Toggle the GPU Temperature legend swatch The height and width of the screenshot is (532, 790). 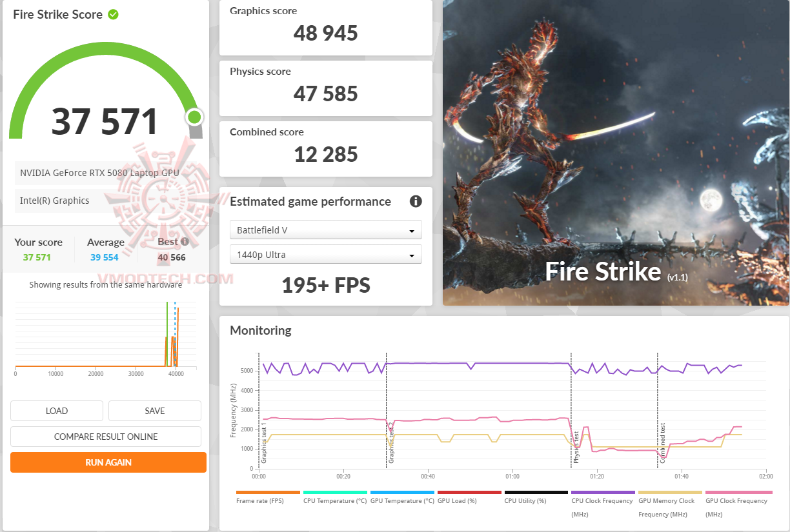coord(402,492)
